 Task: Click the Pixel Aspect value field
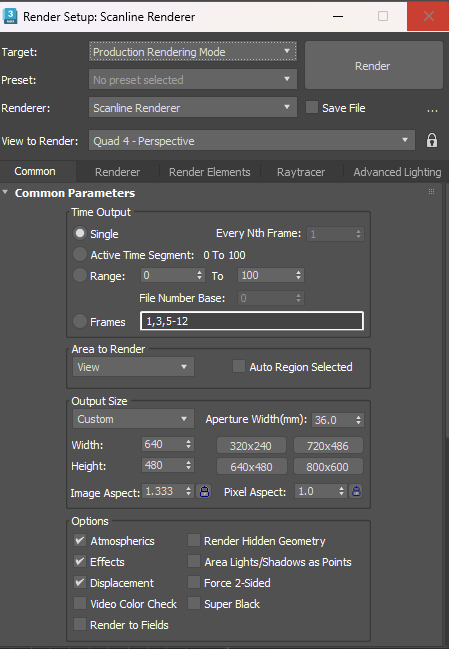tap(316, 491)
